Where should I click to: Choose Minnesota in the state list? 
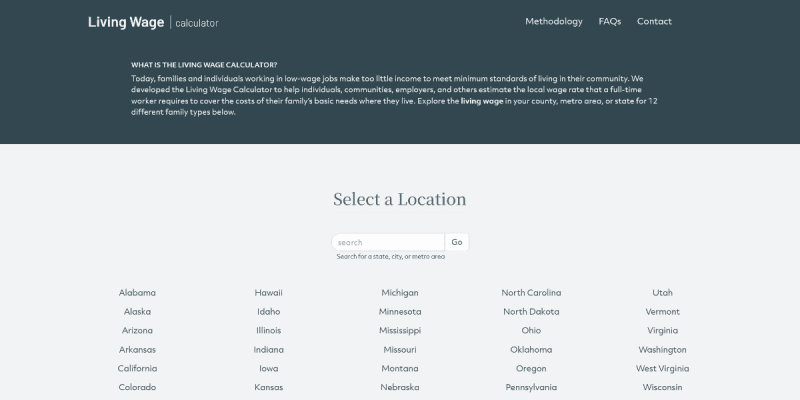pos(400,312)
